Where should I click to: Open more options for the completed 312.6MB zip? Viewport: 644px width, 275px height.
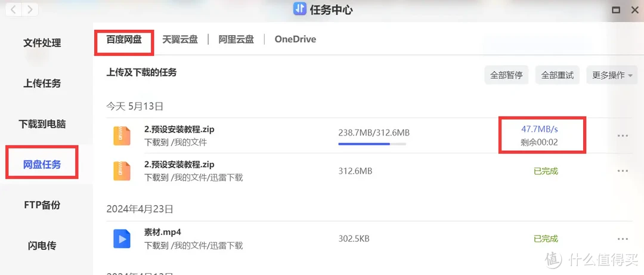click(x=623, y=171)
